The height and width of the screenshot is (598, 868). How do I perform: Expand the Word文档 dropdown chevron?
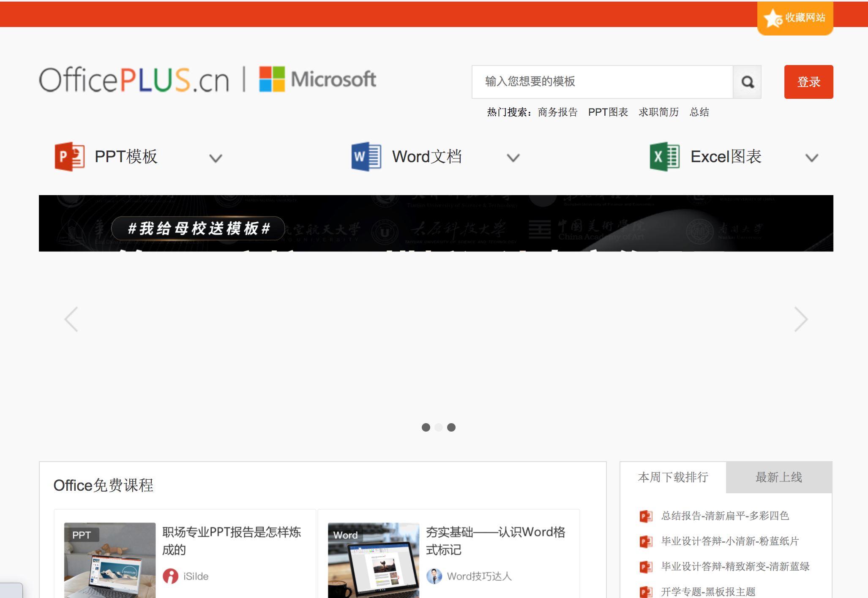click(x=513, y=158)
